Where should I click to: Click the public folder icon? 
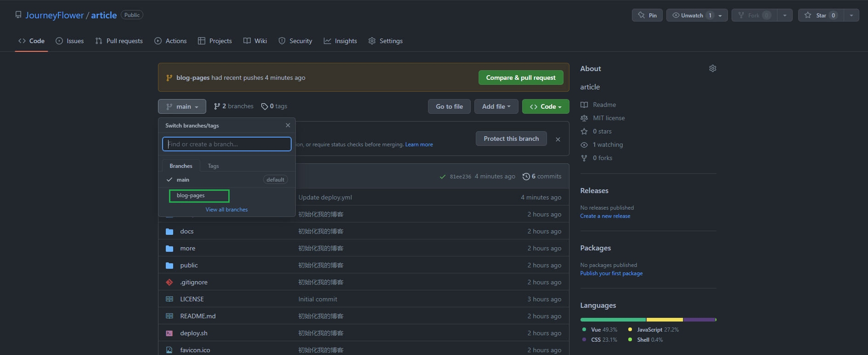pos(169,266)
